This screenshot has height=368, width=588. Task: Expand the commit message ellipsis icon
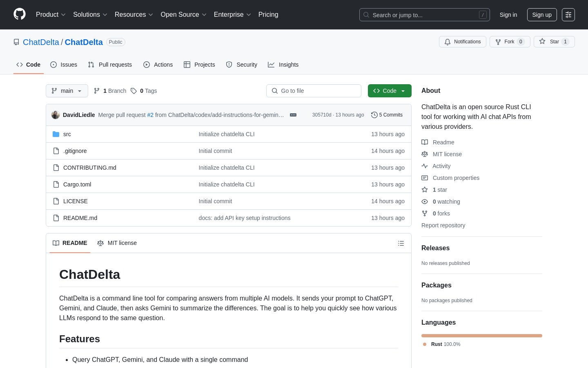tap(293, 115)
